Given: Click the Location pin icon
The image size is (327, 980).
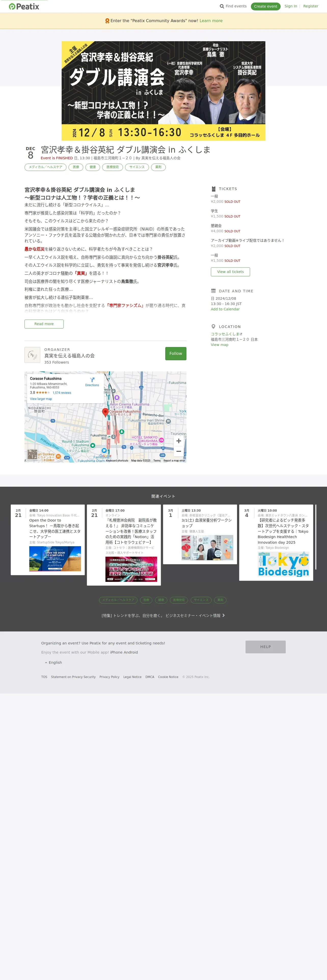Looking at the screenshot, I should point(213,326).
